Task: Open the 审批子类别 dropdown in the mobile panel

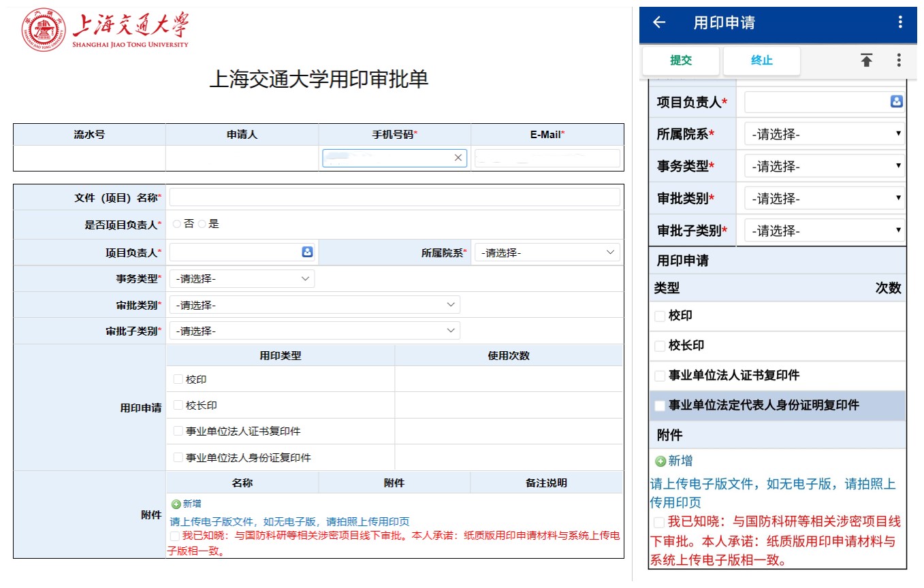Action: coord(825,231)
